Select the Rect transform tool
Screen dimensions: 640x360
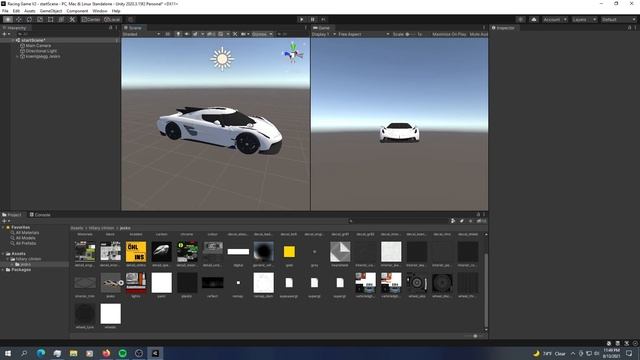[51, 19]
